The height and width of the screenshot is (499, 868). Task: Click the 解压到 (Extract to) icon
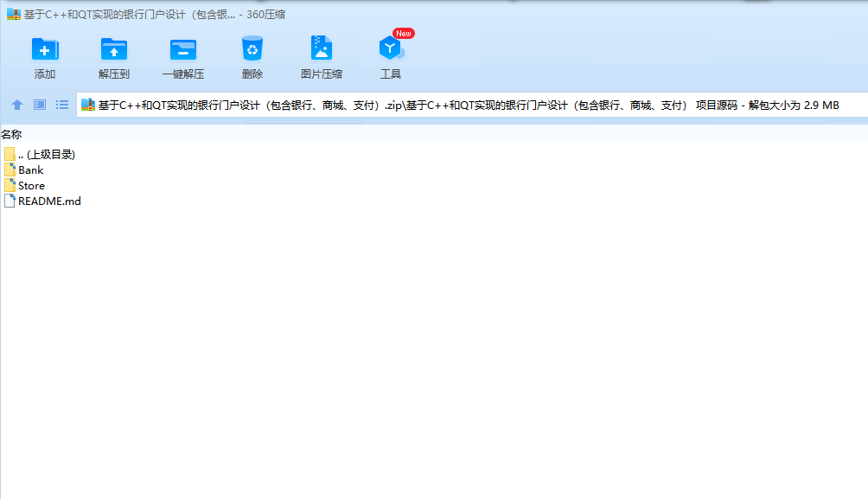tap(114, 48)
